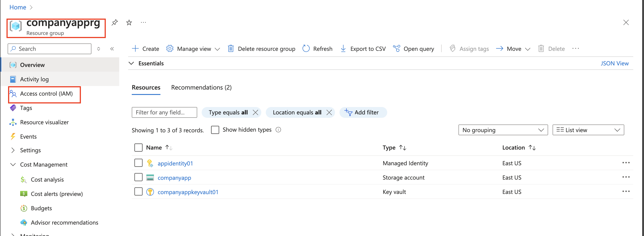644x236 pixels.
Task: Open Budgets under Cost Management
Action: coord(41,208)
